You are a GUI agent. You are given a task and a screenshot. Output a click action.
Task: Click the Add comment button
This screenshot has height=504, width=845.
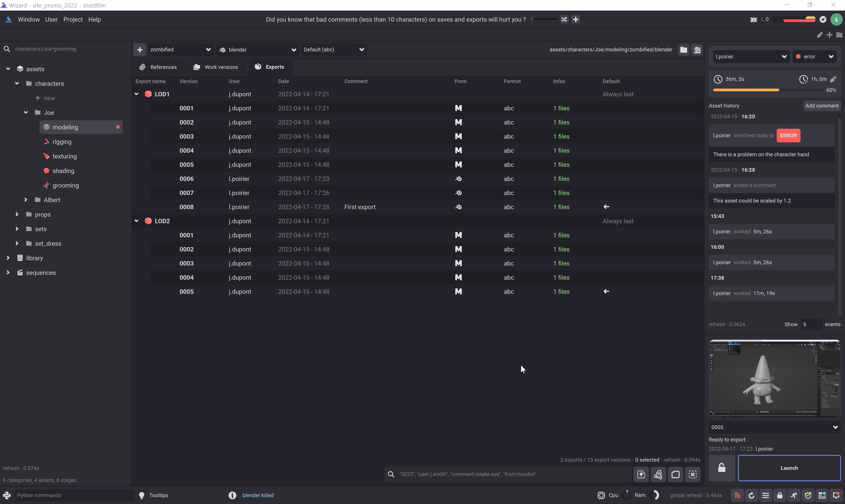coord(822,106)
